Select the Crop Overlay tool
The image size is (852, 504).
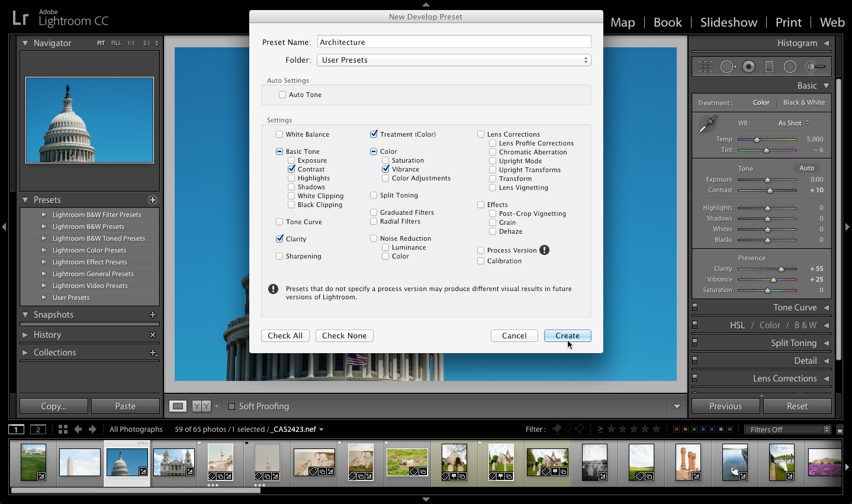[x=705, y=66]
